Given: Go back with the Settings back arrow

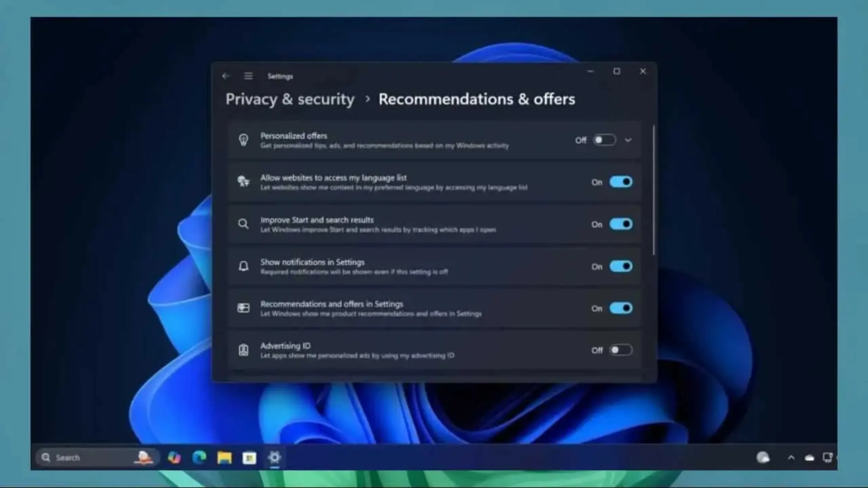Looking at the screenshot, I should (x=226, y=76).
